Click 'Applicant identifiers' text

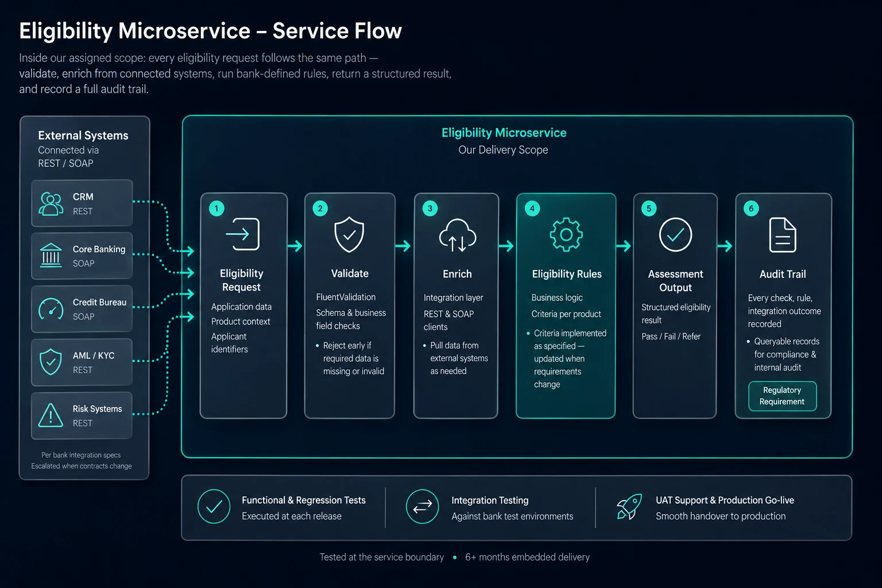[x=230, y=343]
